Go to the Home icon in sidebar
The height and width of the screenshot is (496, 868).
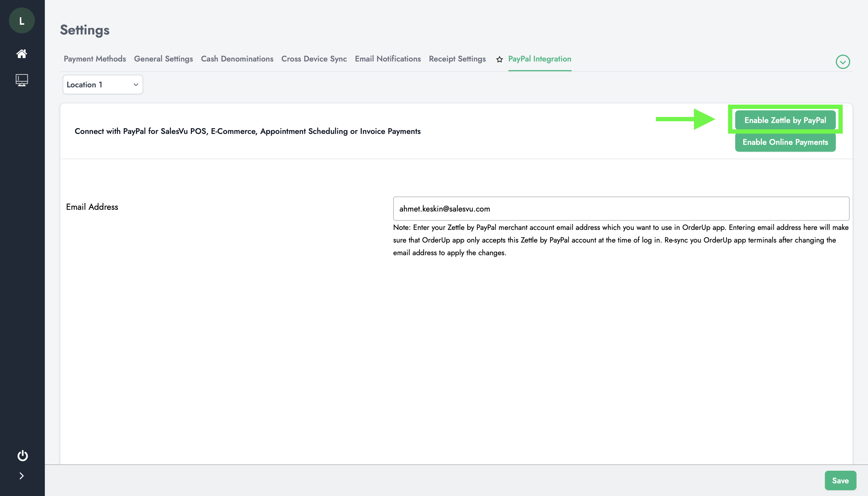tap(22, 53)
